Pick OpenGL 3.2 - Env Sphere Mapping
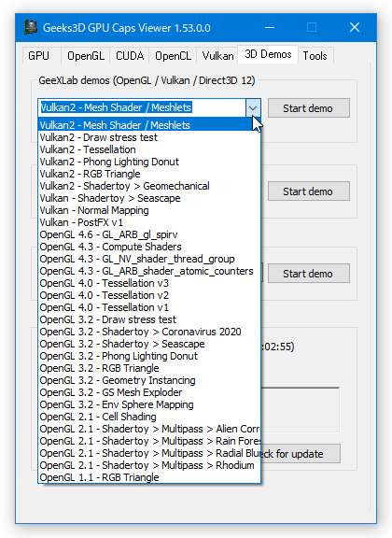Viewport: 392px width, 538px height. coord(149,404)
